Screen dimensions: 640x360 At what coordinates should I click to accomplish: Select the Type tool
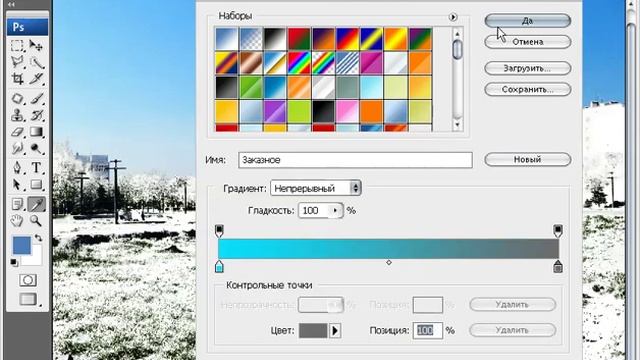coord(36,168)
